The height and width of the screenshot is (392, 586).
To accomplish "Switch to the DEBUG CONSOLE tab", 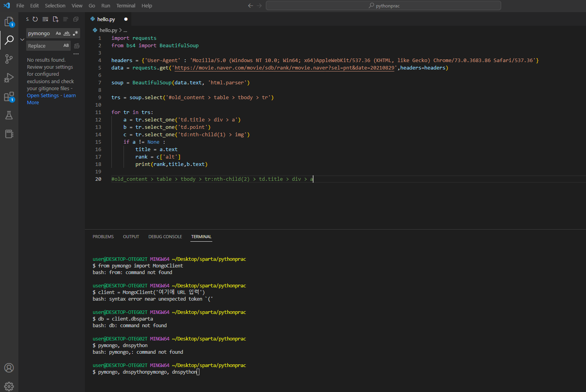I will click(x=165, y=237).
